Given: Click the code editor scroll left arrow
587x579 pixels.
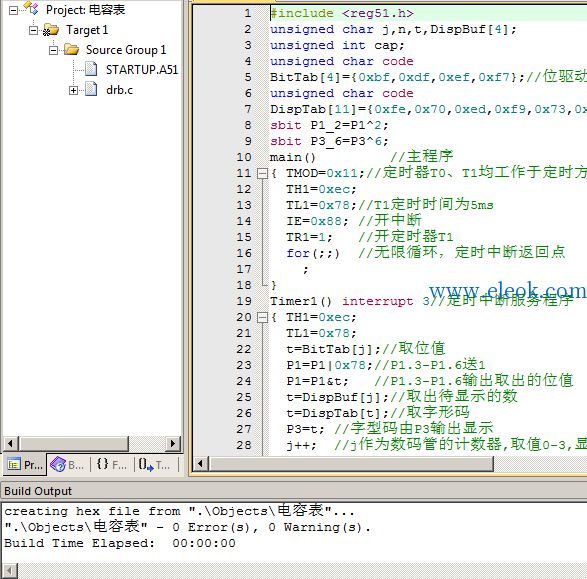Looking at the screenshot, I should 201,464.
